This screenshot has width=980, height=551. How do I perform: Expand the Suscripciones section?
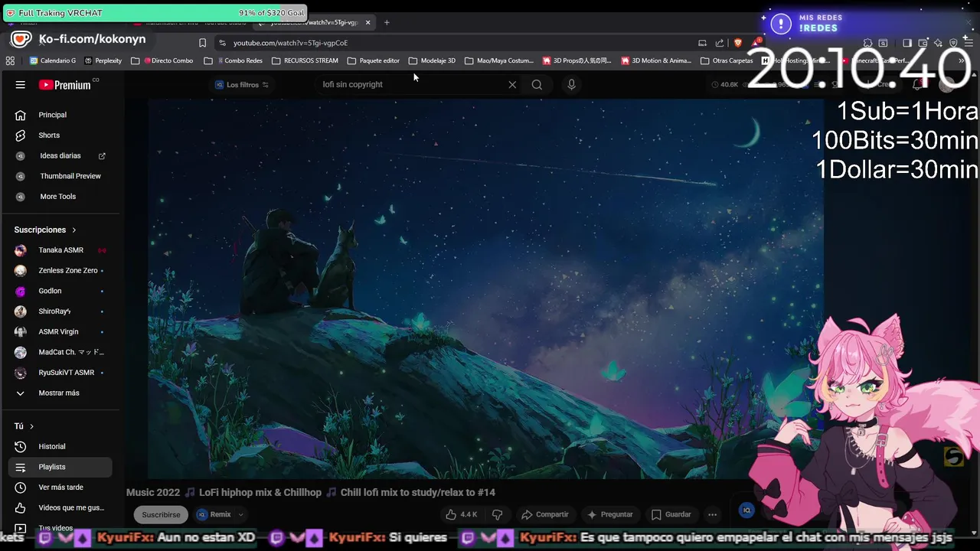(x=45, y=230)
